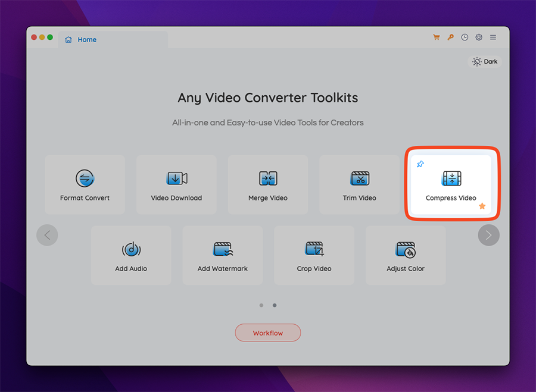Go to previous toolkit page arrow
Viewport: 536px width, 392px height.
coord(47,235)
